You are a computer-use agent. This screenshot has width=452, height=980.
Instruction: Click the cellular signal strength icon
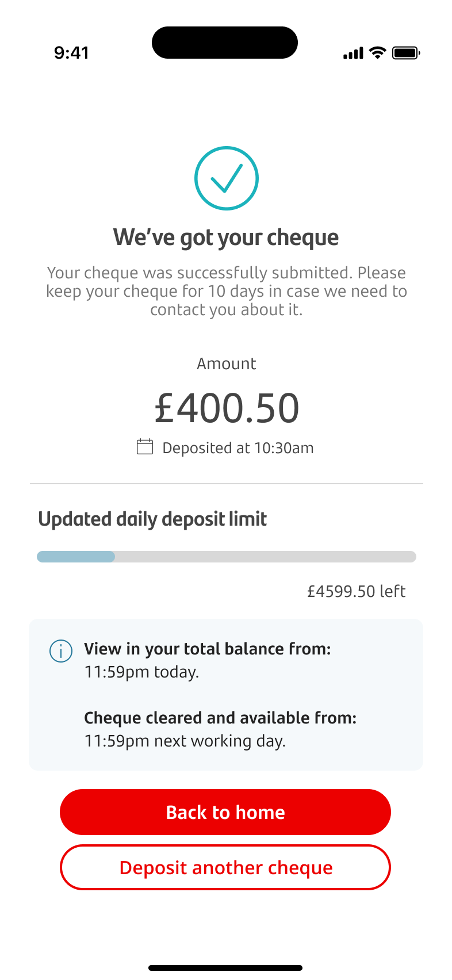pyautogui.click(x=353, y=53)
